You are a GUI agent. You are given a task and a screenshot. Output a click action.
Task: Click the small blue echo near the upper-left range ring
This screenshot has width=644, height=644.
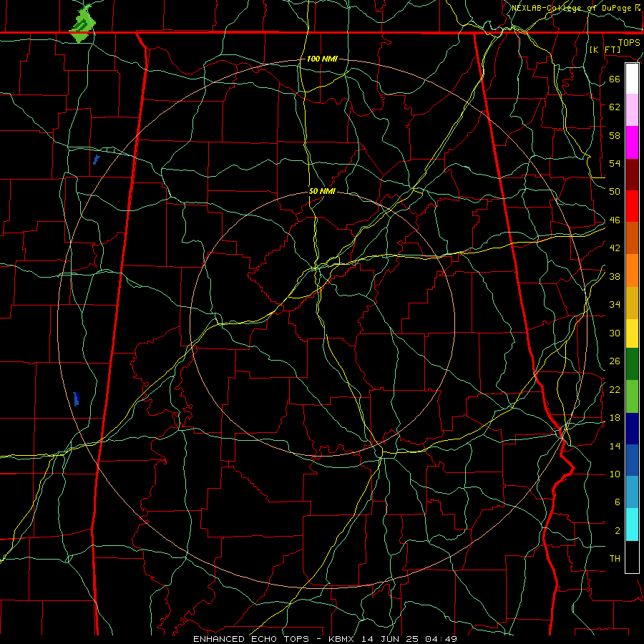pos(96,160)
